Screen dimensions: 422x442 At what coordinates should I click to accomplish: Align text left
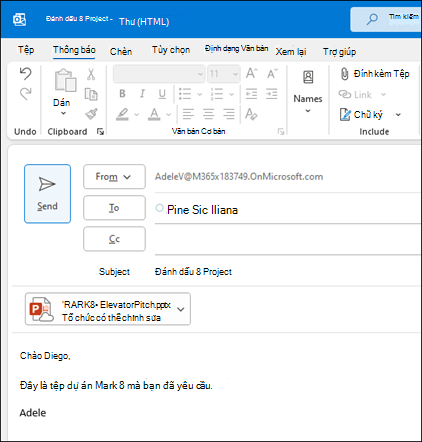point(188,114)
